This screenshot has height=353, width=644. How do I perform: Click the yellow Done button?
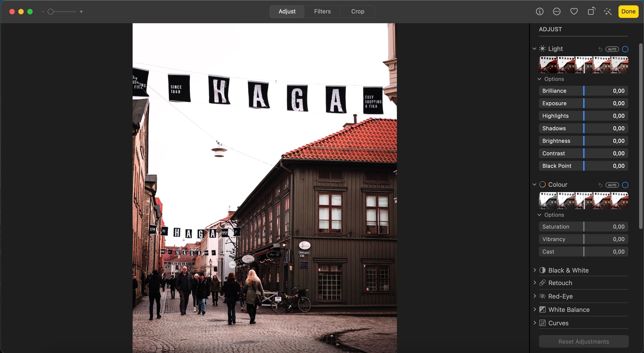[628, 11]
